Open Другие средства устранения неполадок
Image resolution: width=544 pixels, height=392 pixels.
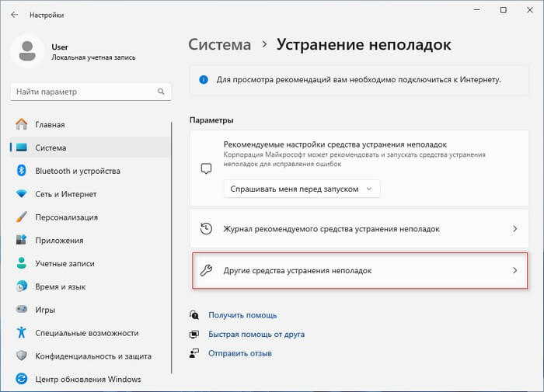[x=360, y=270]
